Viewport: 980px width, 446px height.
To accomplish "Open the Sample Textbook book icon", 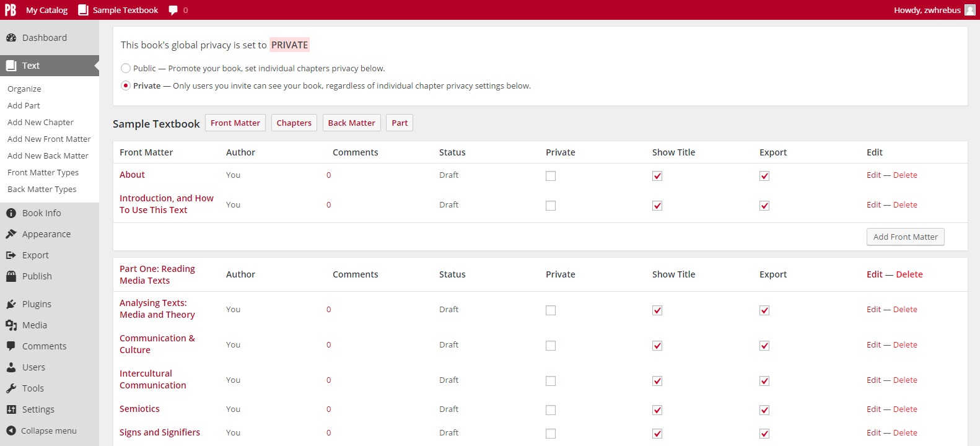I will coord(83,10).
